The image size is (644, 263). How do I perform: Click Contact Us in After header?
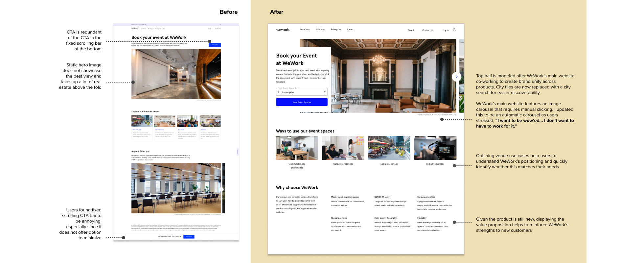pyautogui.click(x=428, y=30)
